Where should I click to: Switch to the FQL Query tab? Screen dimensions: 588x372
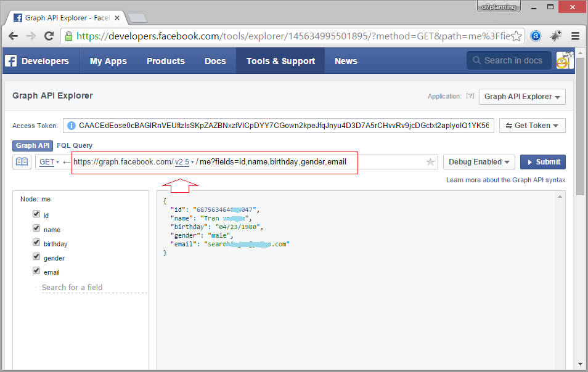[x=74, y=145]
